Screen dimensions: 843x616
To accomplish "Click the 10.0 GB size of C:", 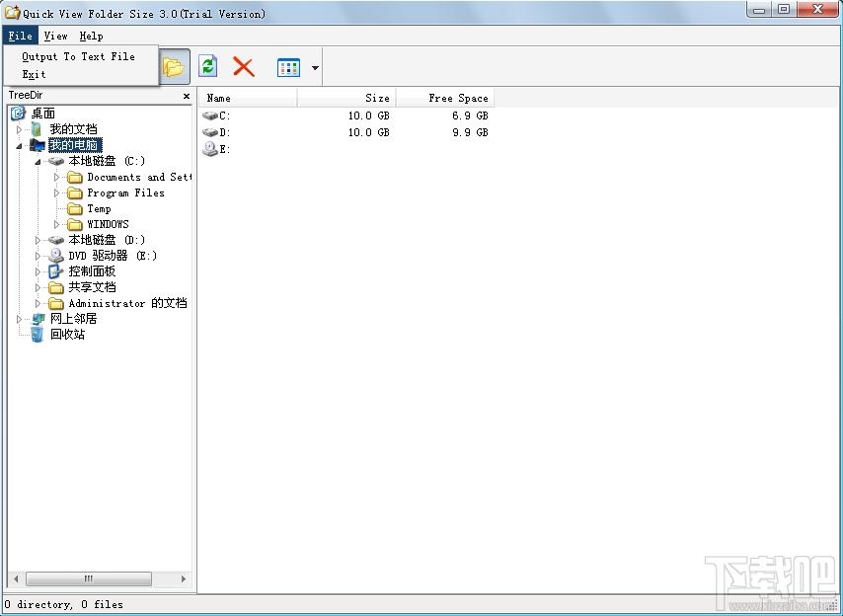I will click(x=369, y=115).
